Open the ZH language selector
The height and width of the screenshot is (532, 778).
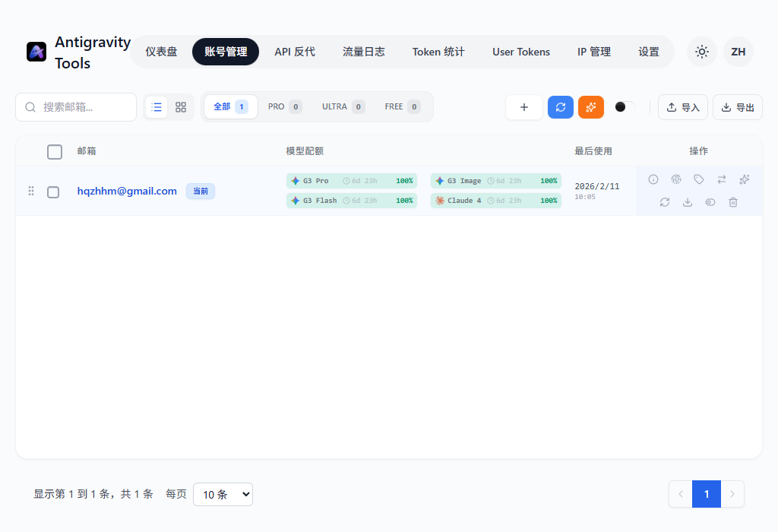[x=738, y=52]
